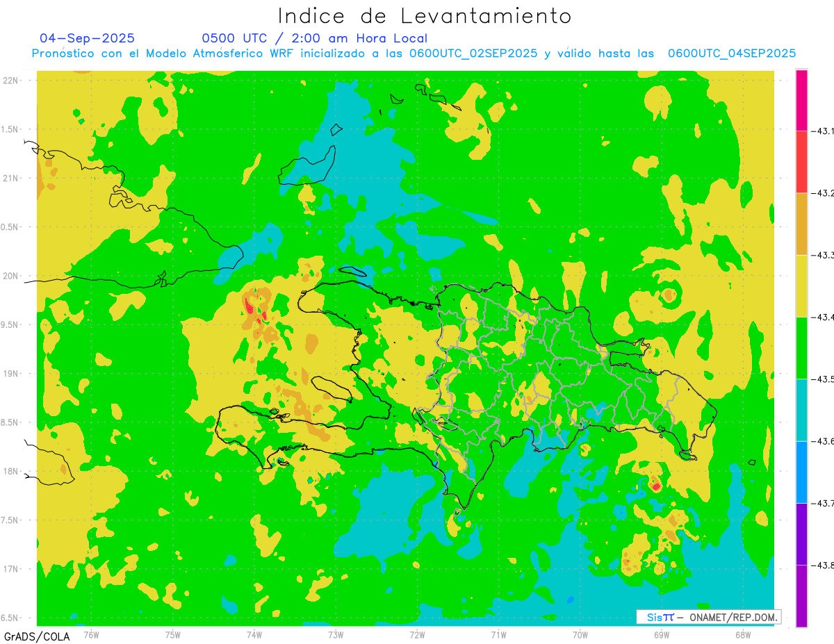Click the legend value "-43.4"
This screenshot has width=834, height=644.
[821, 317]
